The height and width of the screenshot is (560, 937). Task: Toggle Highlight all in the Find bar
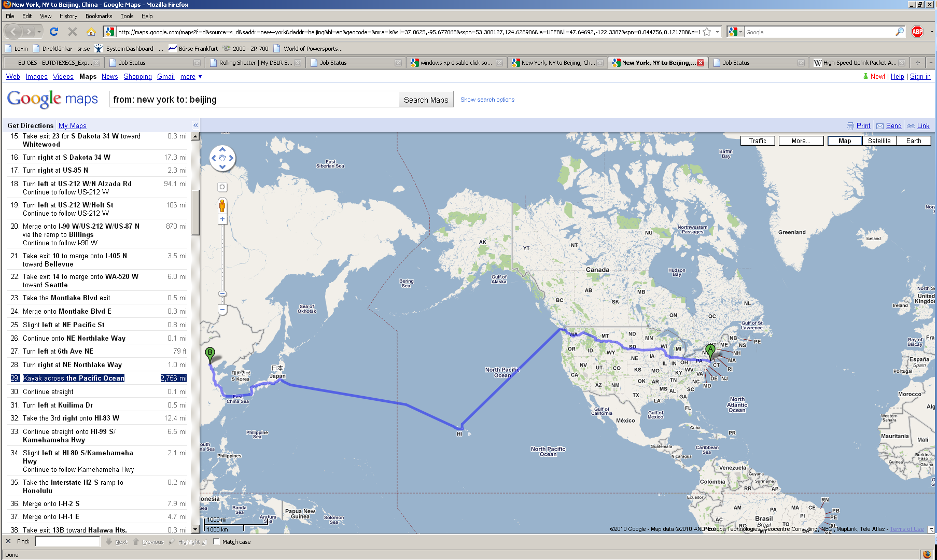[x=188, y=542]
